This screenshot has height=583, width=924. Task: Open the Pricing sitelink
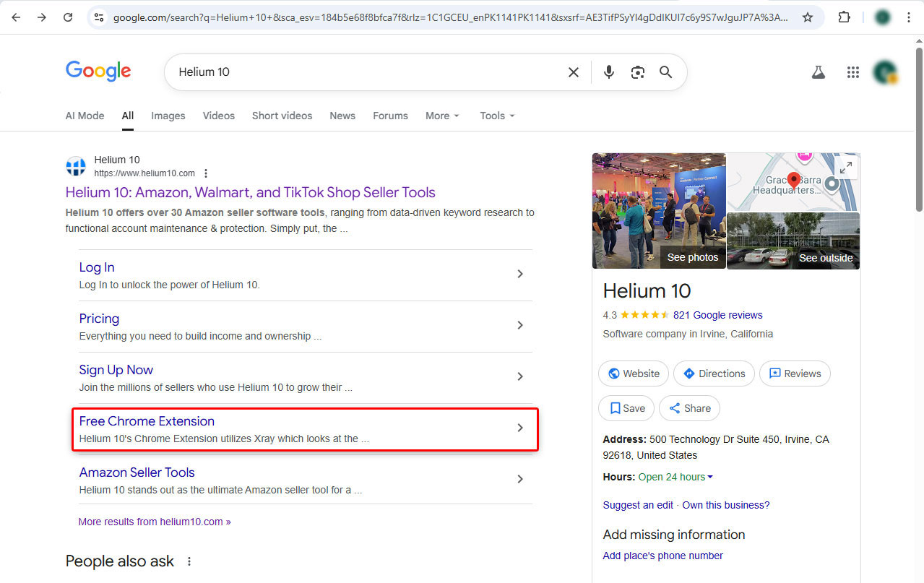99,319
